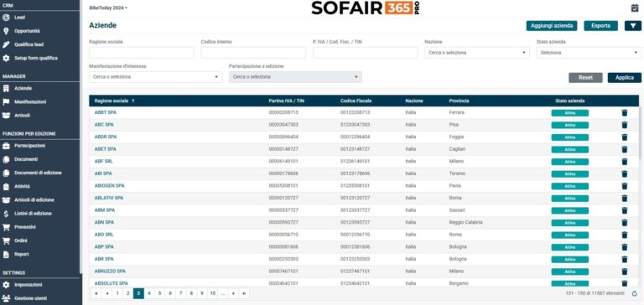
Task: Refresh the table with the reload icon
Action: pyautogui.click(x=635, y=293)
